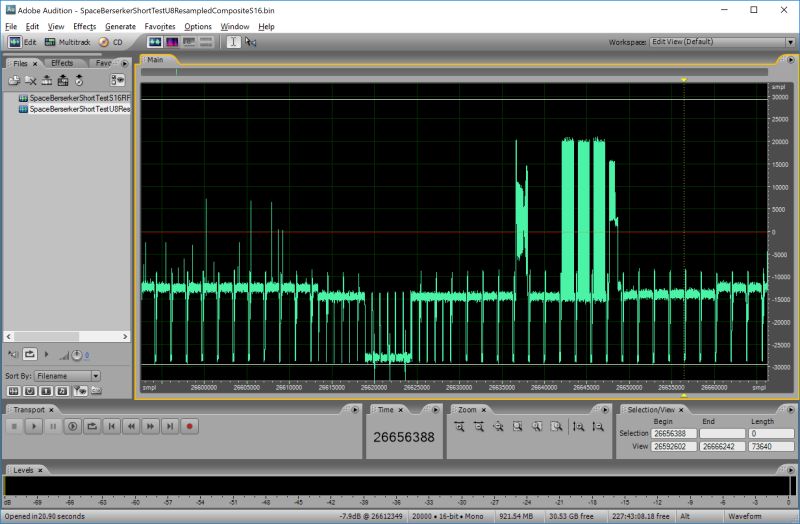Go to end or next marker
The width and height of the screenshot is (800, 524).
[170, 426]
